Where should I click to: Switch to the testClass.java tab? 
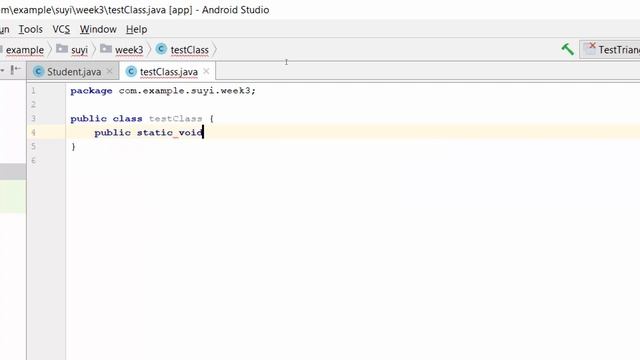click(x=169, y=72)
